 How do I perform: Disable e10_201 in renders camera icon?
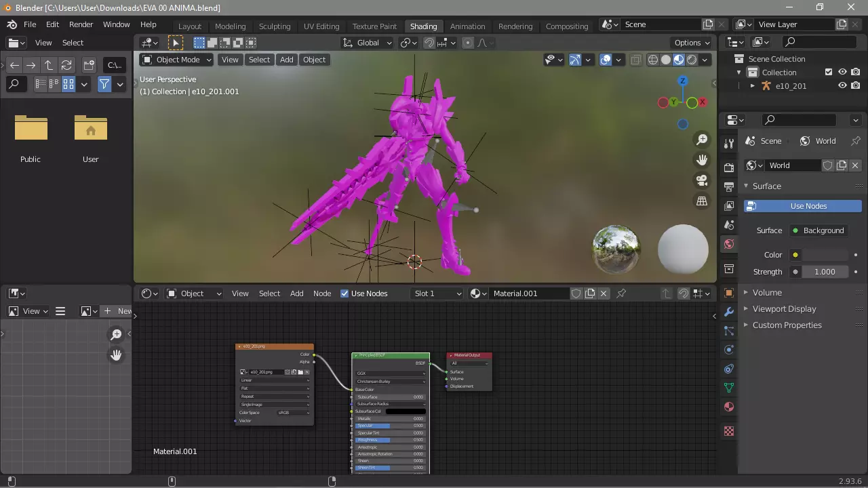point(856,86)
